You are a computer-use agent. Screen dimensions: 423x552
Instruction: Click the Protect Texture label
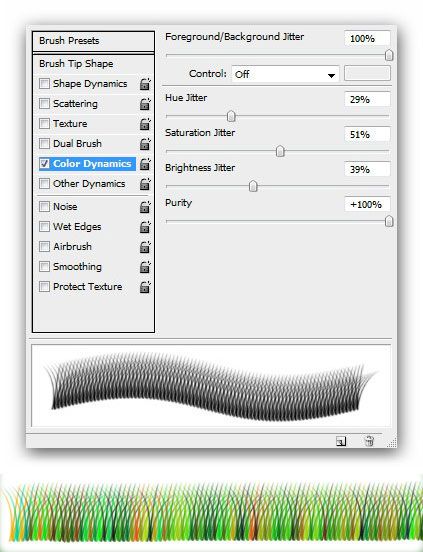tap(87, 287)
